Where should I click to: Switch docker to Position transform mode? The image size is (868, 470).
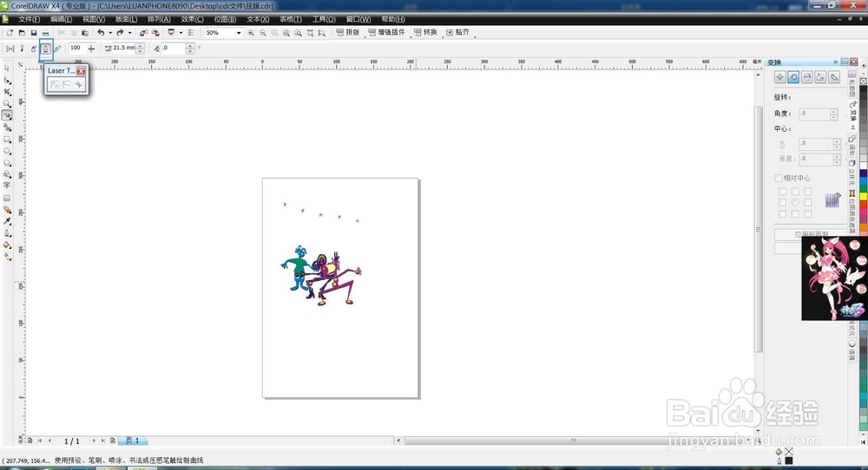(x=780, y=77)
